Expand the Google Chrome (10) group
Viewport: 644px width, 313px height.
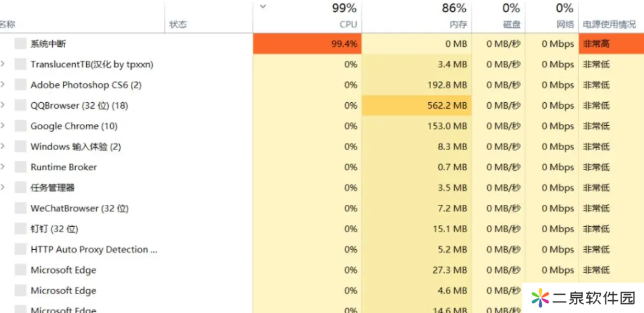click(x=3, y=126)
